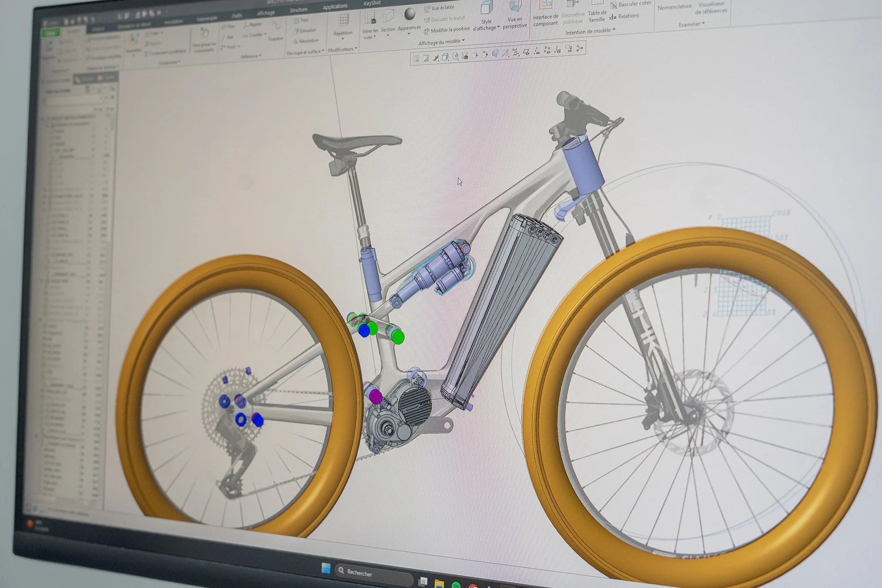Click the Vue en perspective icon

(515, 7)
